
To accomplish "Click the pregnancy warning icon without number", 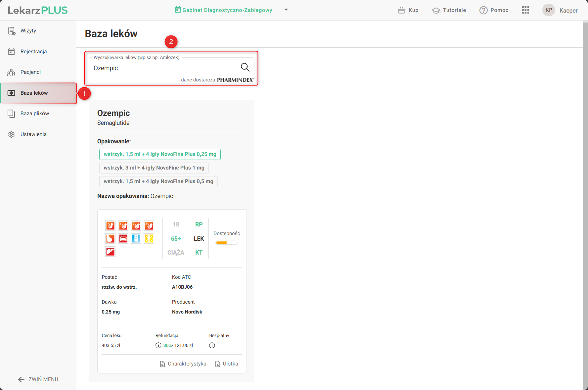I will tap(111, 226).
